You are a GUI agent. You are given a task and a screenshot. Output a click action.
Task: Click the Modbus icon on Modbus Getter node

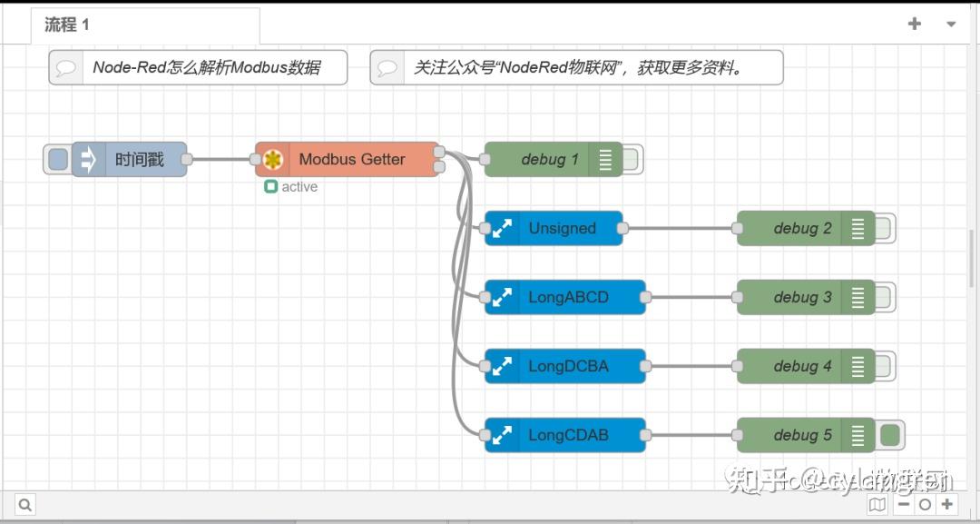click(x=273, y=159)
